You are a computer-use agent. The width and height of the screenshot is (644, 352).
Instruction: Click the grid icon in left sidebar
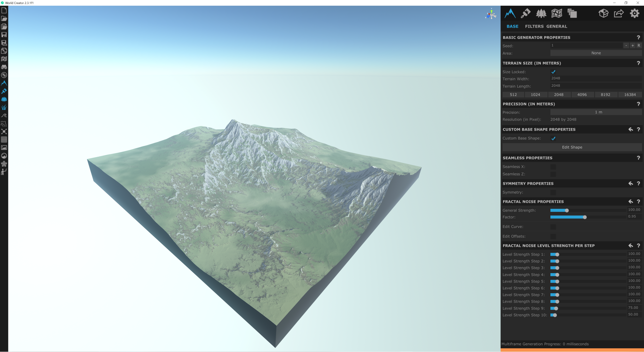4,139
